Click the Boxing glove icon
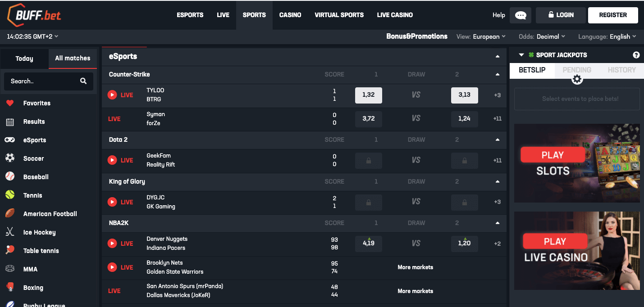Image resolution: width=644 pixels, height=307 pixels. point(10,287)
